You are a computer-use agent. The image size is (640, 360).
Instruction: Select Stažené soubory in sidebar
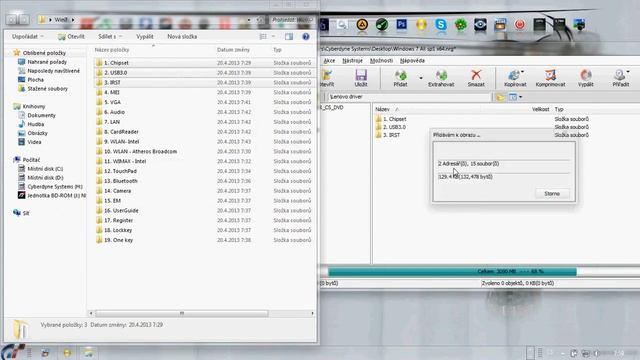pos(43,89)
